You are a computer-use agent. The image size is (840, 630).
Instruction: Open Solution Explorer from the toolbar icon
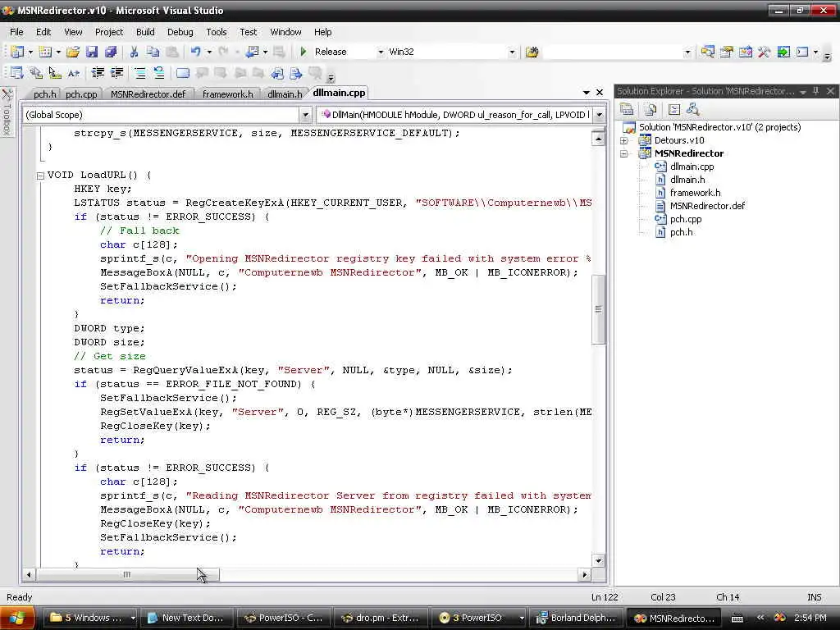pos(708,52)
